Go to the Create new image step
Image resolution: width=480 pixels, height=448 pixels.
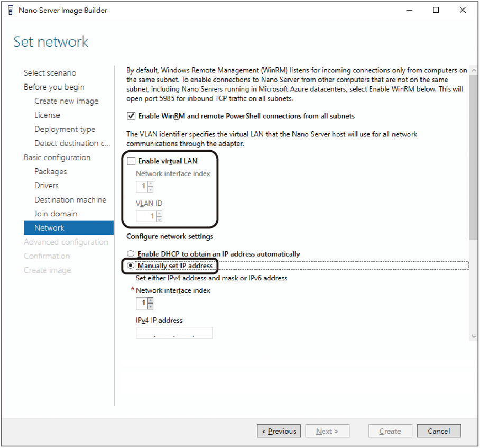(x=67, y=101)
